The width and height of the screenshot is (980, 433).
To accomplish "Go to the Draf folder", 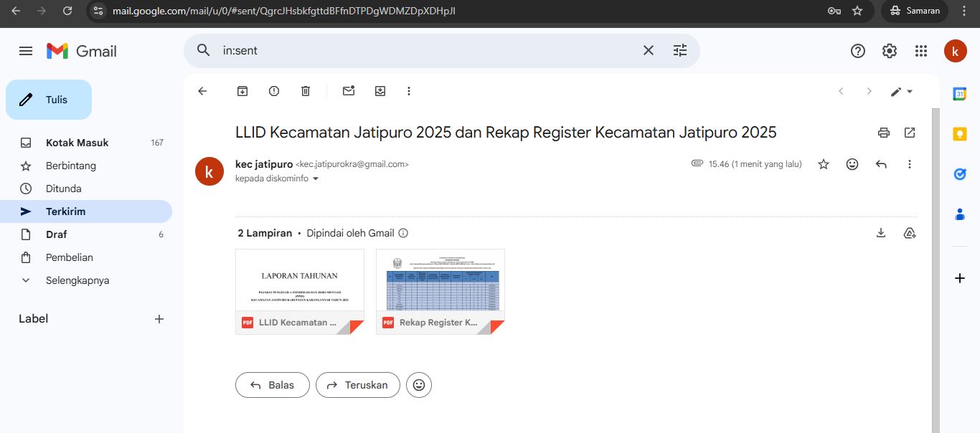I will tap(56, 234).
